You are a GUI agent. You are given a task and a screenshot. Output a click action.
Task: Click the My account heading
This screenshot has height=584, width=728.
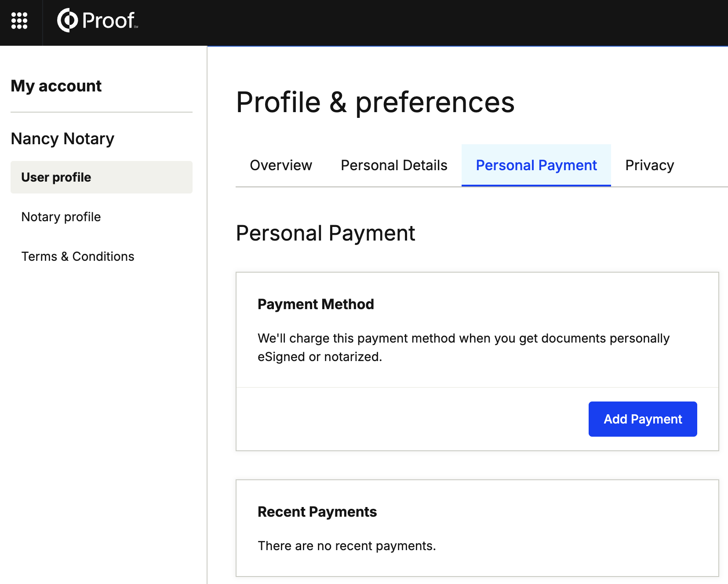[x=56, y=86]
